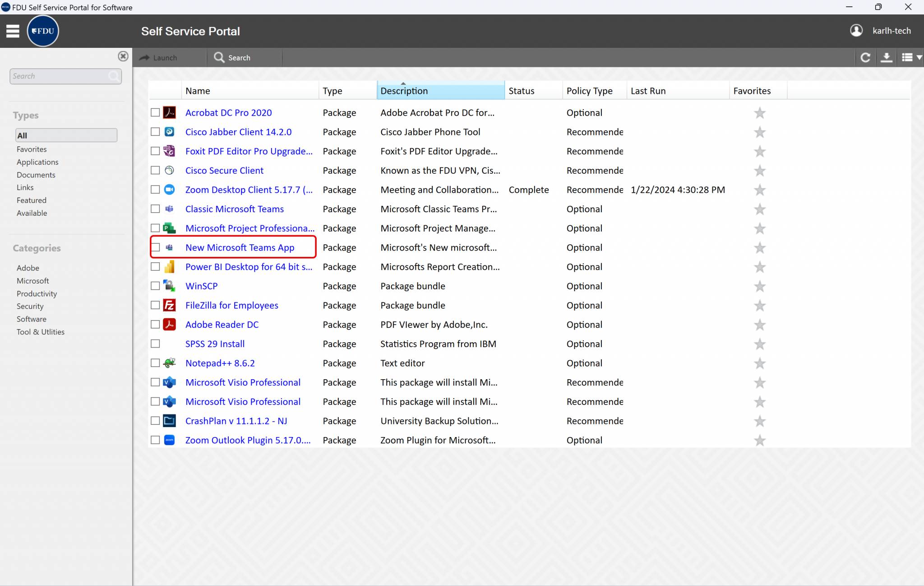Click the refresh icon in toolbar
The width and height of the screenshot is (924, 586).
pos(865,58)
